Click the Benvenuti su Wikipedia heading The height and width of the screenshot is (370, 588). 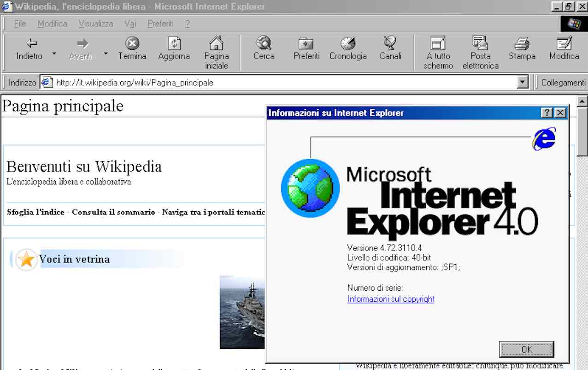pyautogui.click(x=84, y=166)
